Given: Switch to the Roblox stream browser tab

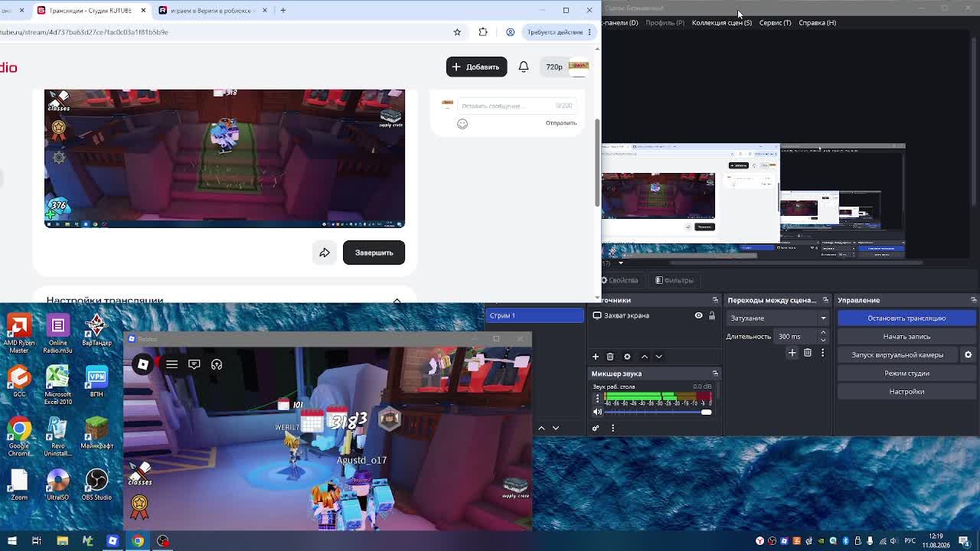Looking at the screenshot, I should pyautogui.click(x=213, y=10).
